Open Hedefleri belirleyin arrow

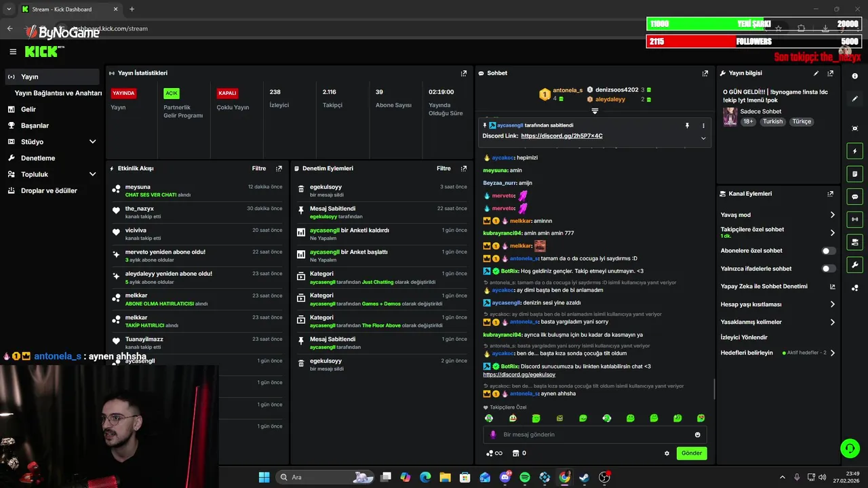pyautogui.click(x=833, y=352)
